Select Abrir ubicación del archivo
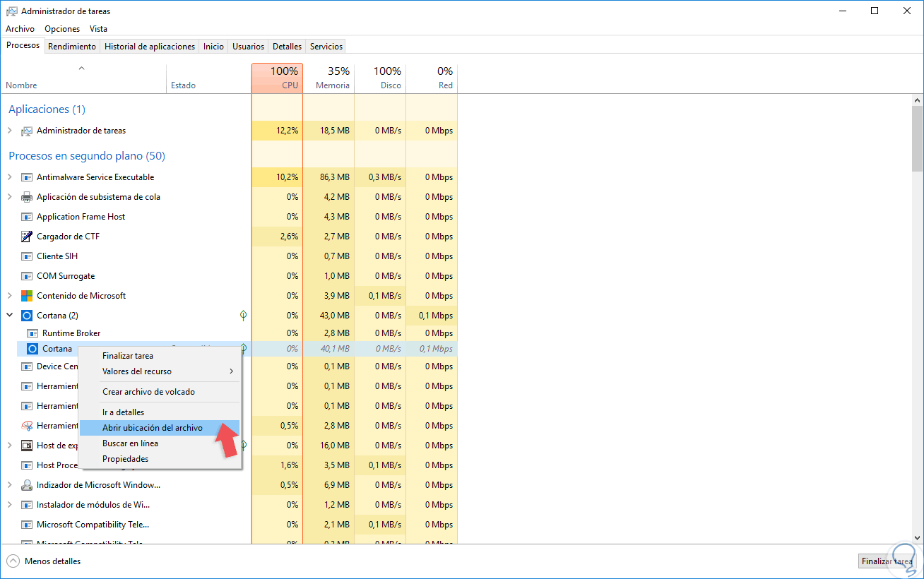The image size is (924, 579). (x=160, y=428)
